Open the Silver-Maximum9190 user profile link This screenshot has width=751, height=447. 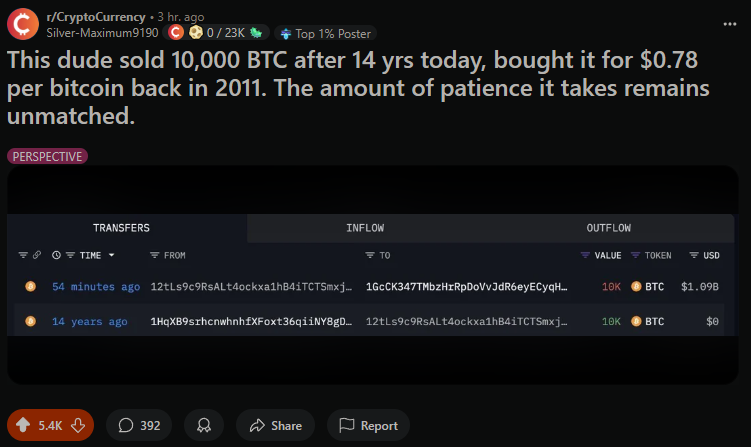pyautogui.click(x=102, y=33)
